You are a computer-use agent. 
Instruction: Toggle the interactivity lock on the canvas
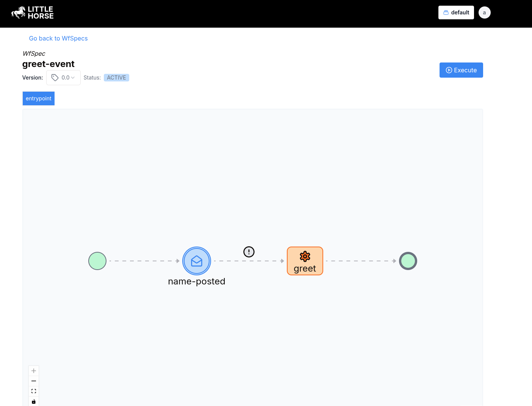(x=33, y=401)
